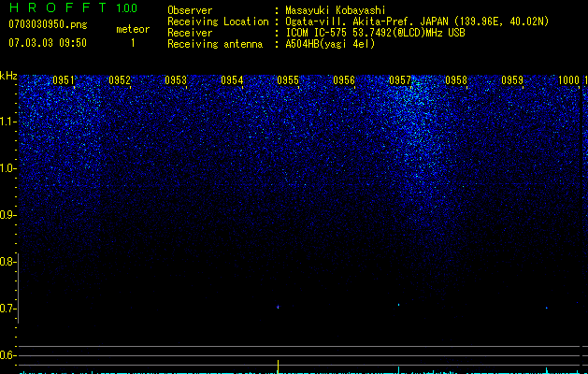Click the 0951 time marker
Screen dimensions: 588x374
click(x=64, y=80)
